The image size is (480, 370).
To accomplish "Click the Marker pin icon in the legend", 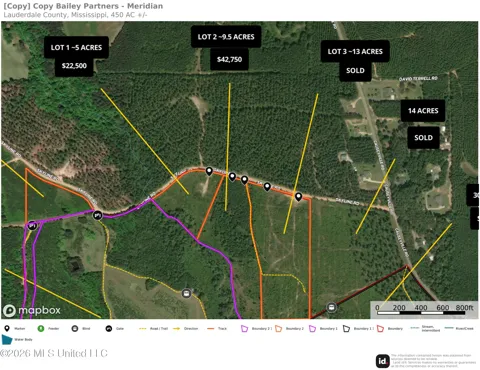I will point(7,328).
